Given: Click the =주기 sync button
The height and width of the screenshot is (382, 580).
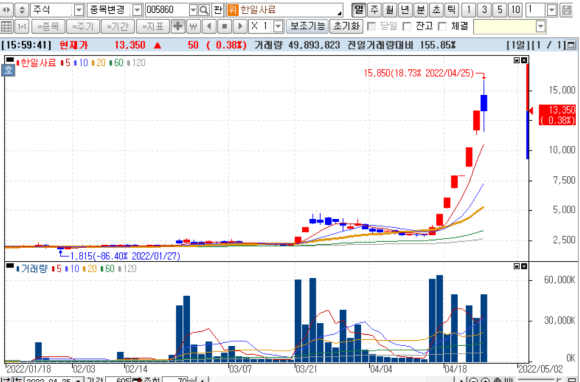Looking at the screenshot, I should point(83,27).
